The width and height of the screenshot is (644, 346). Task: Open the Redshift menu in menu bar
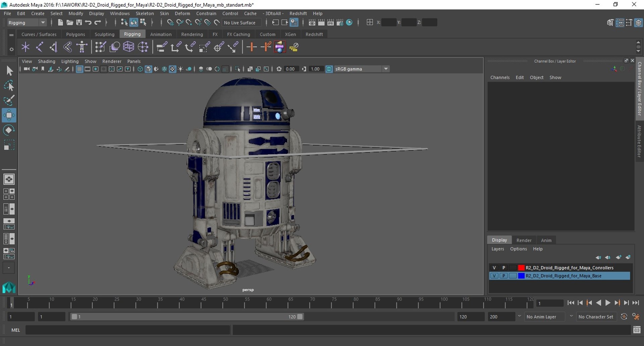[298, 13]
